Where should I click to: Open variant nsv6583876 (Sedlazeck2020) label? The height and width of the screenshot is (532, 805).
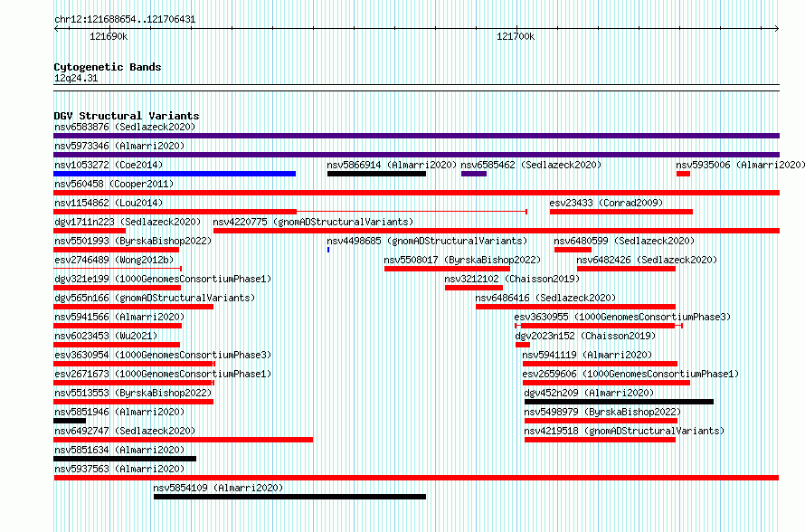(125, 127)
